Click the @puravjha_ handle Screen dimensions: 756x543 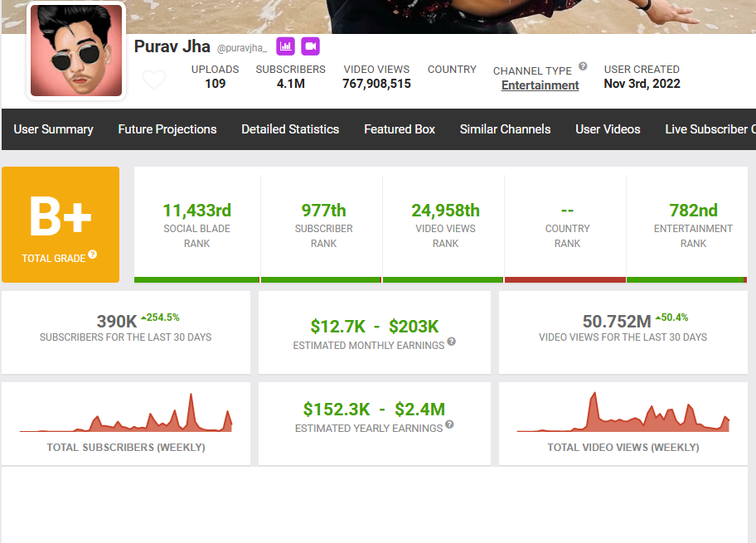[242, 48]
